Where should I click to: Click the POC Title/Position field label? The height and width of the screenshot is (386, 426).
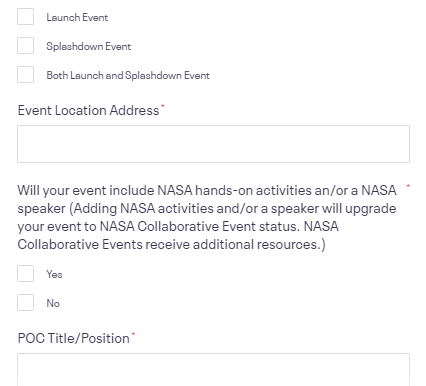[73, 338]
